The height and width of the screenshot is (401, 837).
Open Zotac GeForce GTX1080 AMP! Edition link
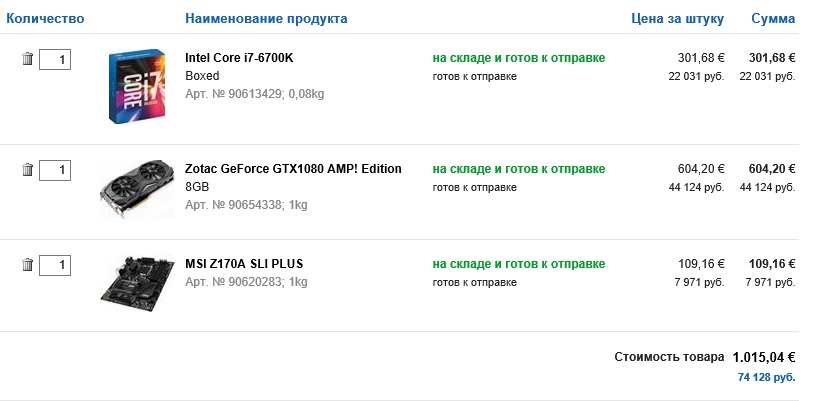pos(293,169)
